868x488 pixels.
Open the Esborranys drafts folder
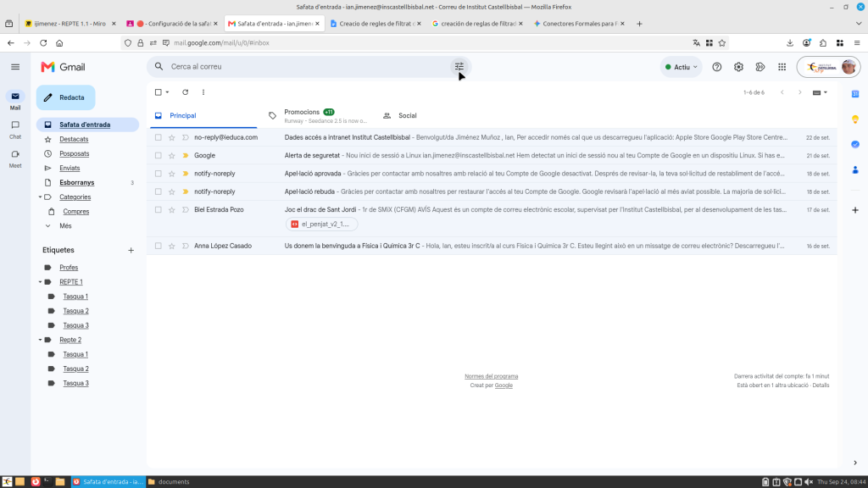[77, 183]
